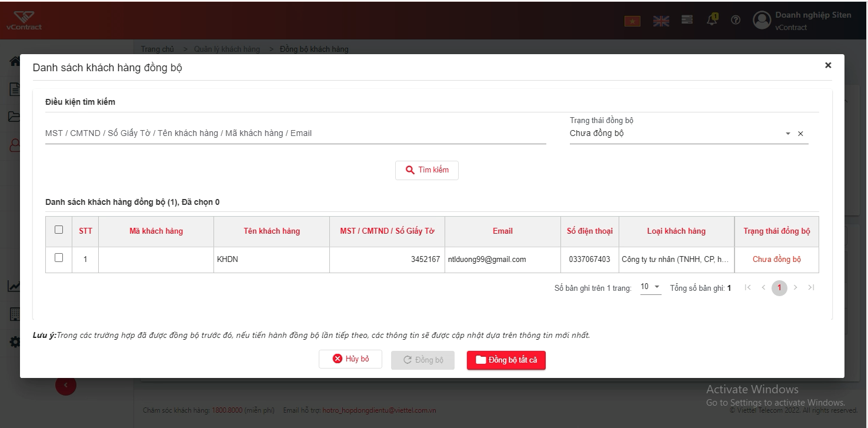Image resolution: width=868 pixels, height=428 pixels.
Task: Open the help question mark icon
Action: pos(736,20)
